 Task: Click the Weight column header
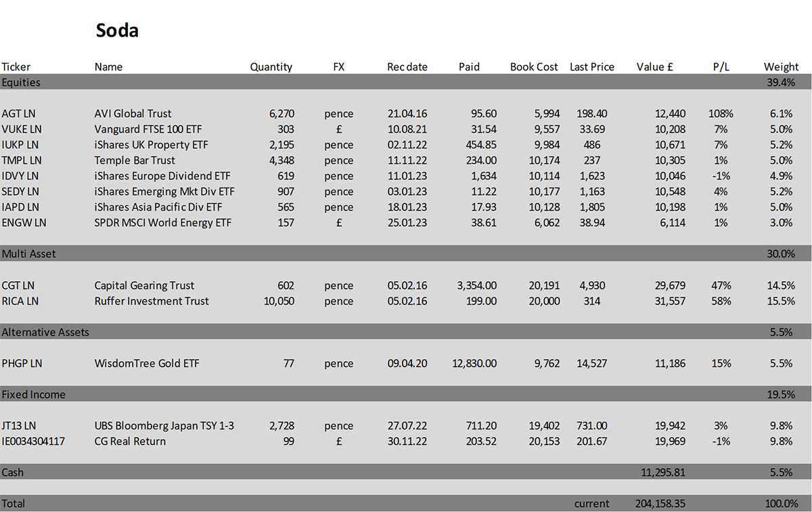click(782, 67)
